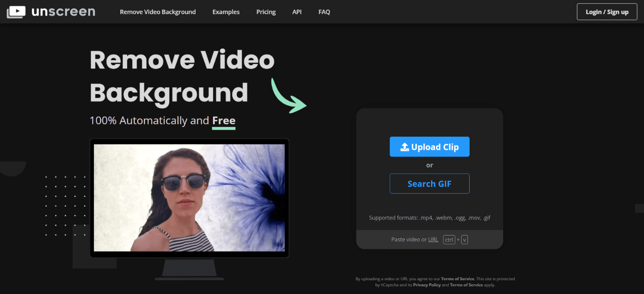
Task: Click the v key badge
Action: pyautogui.click(x=464, y=239)
